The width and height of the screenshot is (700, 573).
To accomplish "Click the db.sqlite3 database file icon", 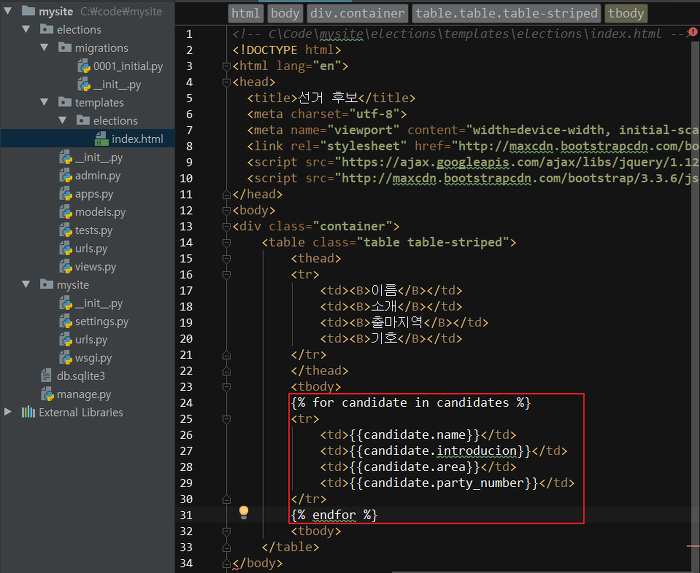I will pos(46,376).
